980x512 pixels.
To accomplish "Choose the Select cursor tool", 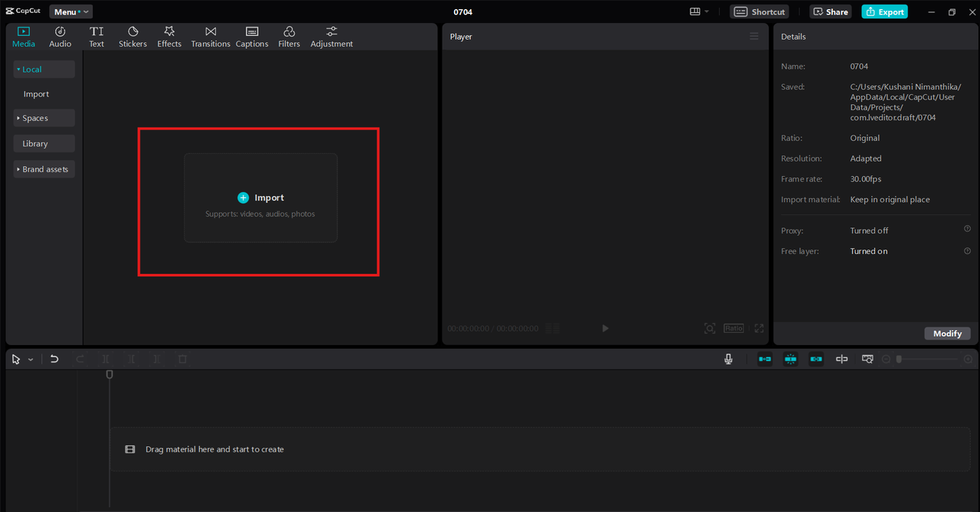I will coord(16,359).
